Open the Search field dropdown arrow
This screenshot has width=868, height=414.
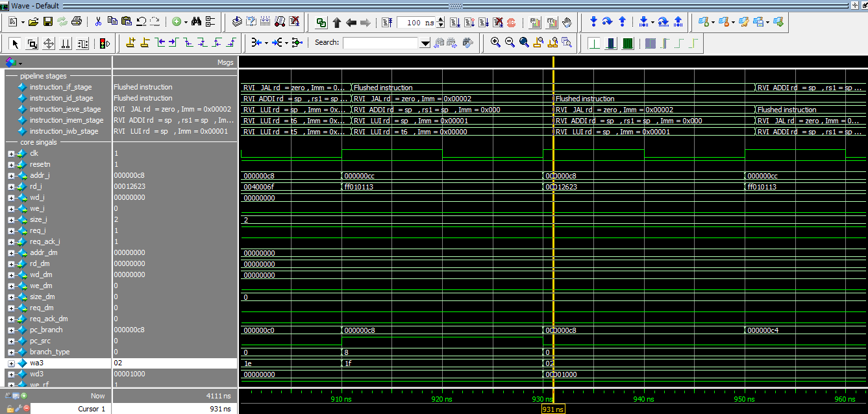pyautogui.click(x=425, y=43)
